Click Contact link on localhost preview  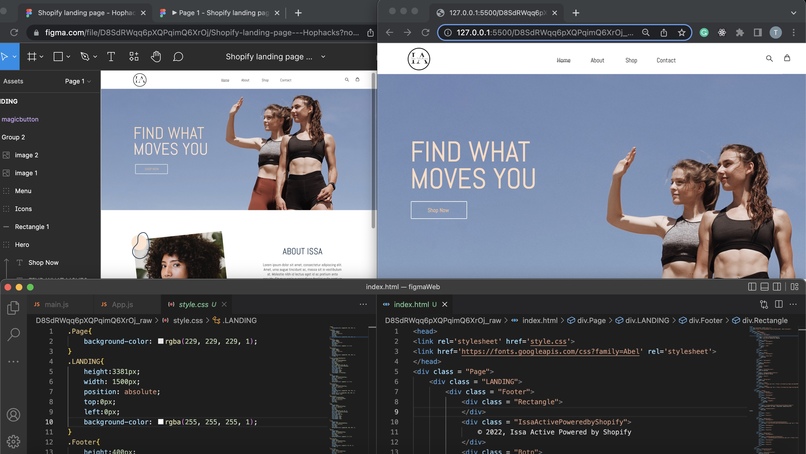(666, 60)
